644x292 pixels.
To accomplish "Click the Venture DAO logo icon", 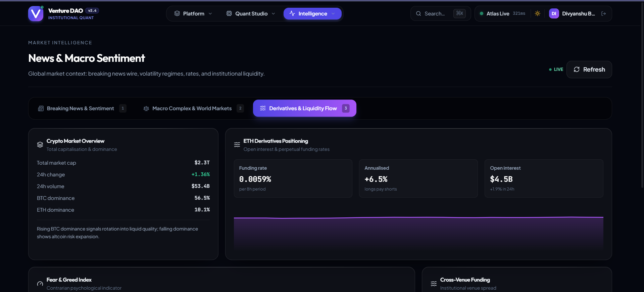I will point(36,14).
